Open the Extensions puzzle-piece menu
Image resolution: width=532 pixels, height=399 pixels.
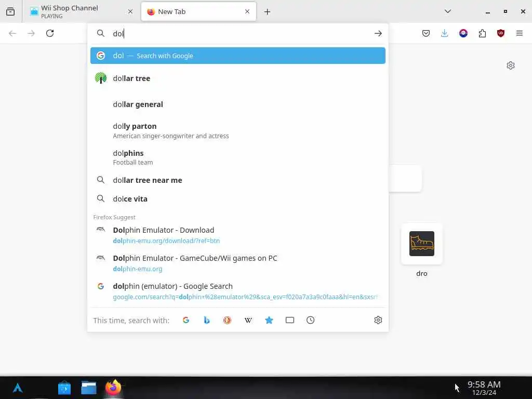click(482, 33)
